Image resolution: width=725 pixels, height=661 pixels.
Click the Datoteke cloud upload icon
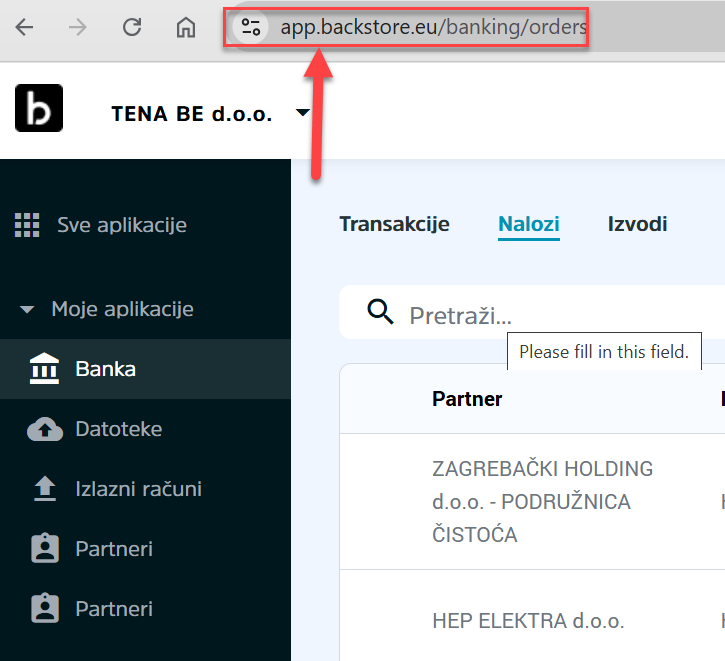[x=44, y=429]
